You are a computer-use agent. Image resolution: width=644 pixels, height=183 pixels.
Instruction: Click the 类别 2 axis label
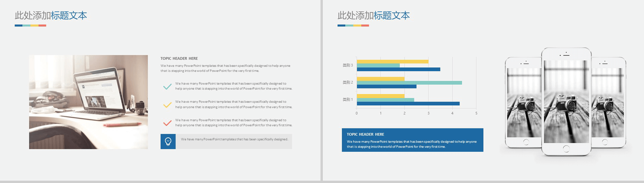click(347, 83)
